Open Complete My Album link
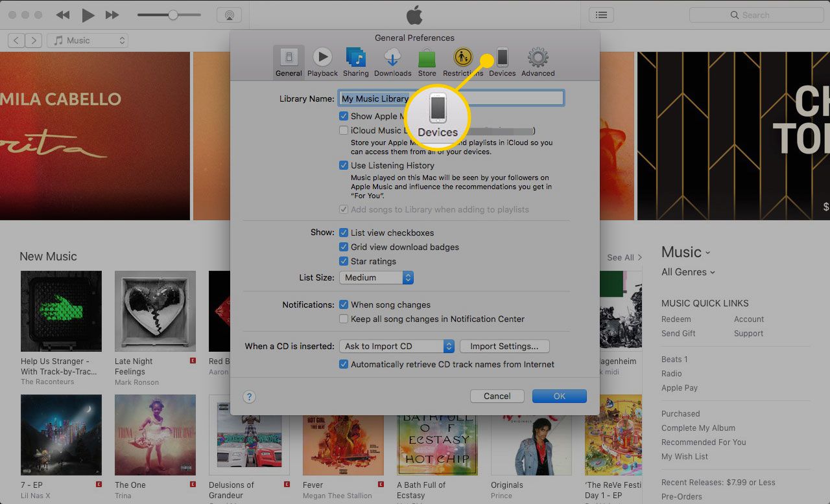830x504 pixels. point(698,428)
